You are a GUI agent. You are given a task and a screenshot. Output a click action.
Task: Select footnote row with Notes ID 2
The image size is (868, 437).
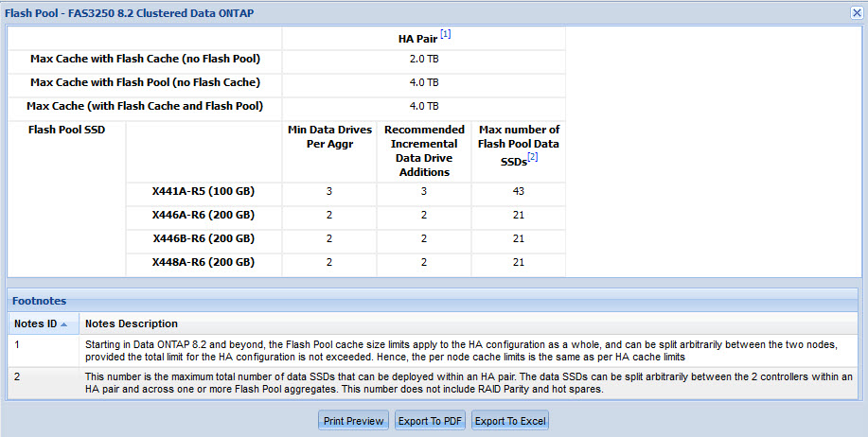tap(433, 383)
